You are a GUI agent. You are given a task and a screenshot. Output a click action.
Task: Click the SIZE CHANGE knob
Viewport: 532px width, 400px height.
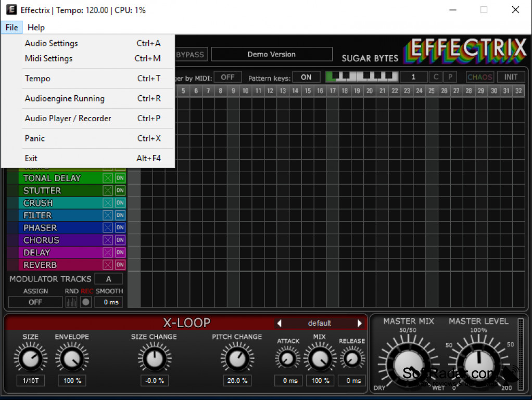155,358
